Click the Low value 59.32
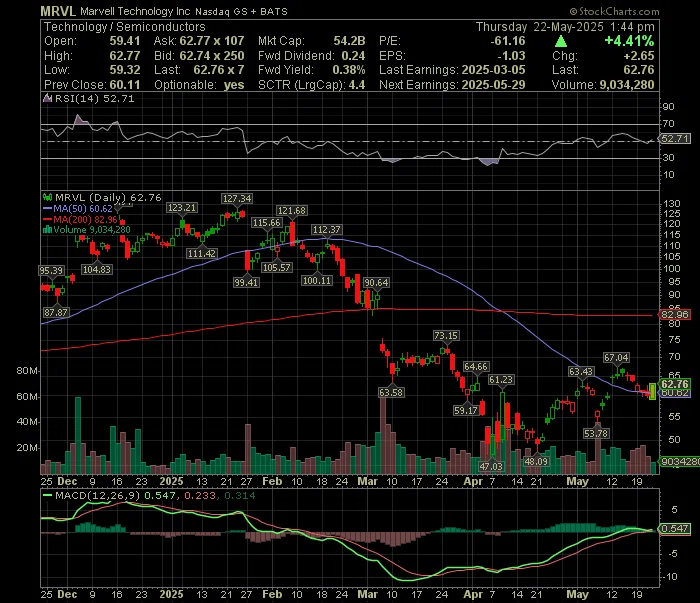This screenshot has width=700, height=603. point(125,70)
